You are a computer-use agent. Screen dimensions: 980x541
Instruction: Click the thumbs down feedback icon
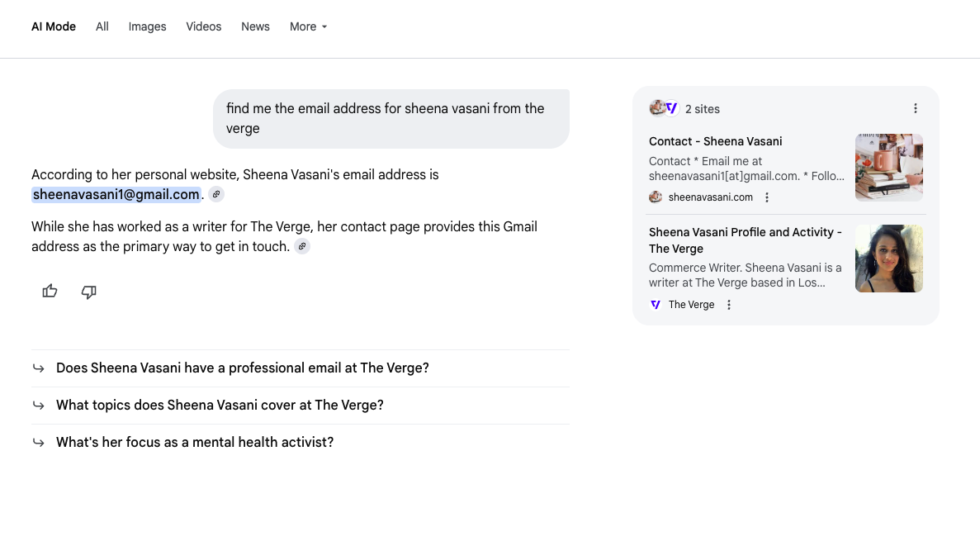click(x=88, y=292)
